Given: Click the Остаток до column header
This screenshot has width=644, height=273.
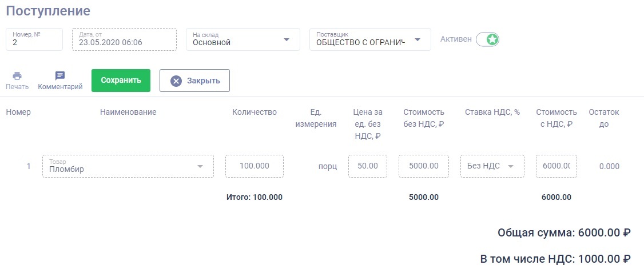Looking at the screenshot, I should [604, 118].
